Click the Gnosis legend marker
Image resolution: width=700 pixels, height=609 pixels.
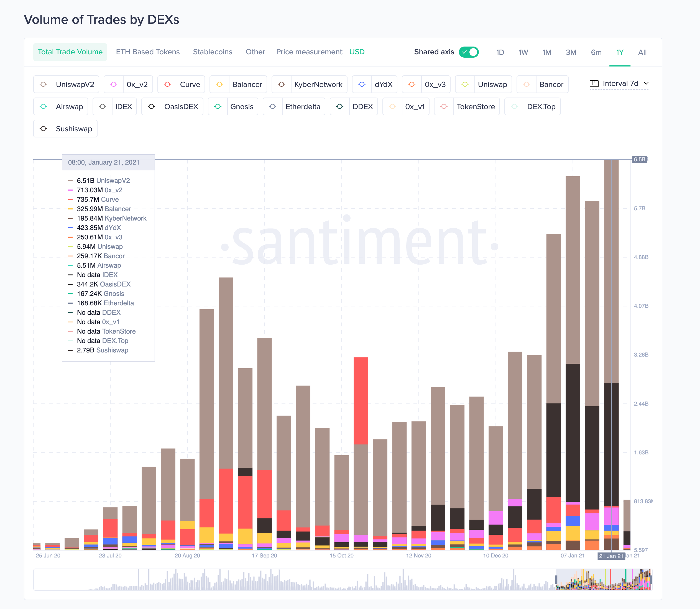click(218, 106)
